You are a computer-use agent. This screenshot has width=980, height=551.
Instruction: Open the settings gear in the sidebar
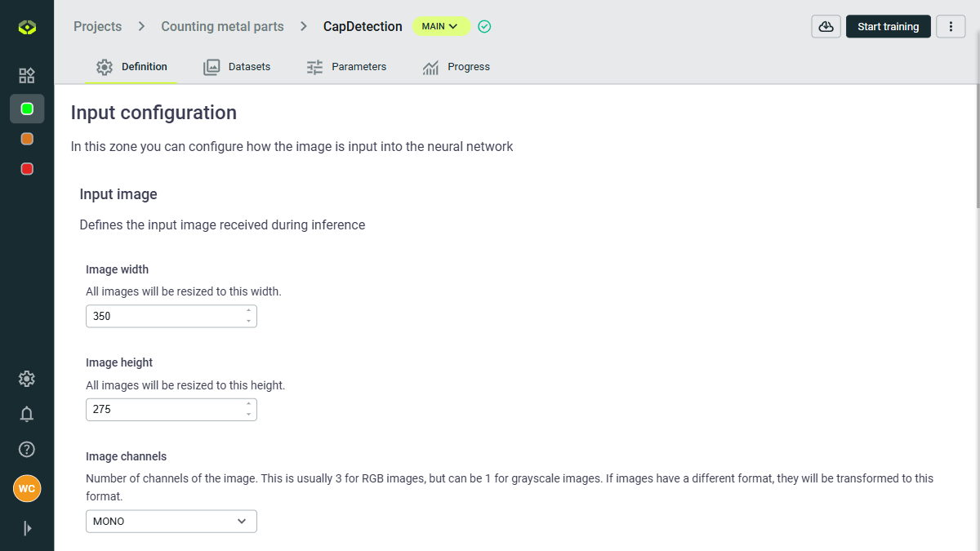click(27, 379)
